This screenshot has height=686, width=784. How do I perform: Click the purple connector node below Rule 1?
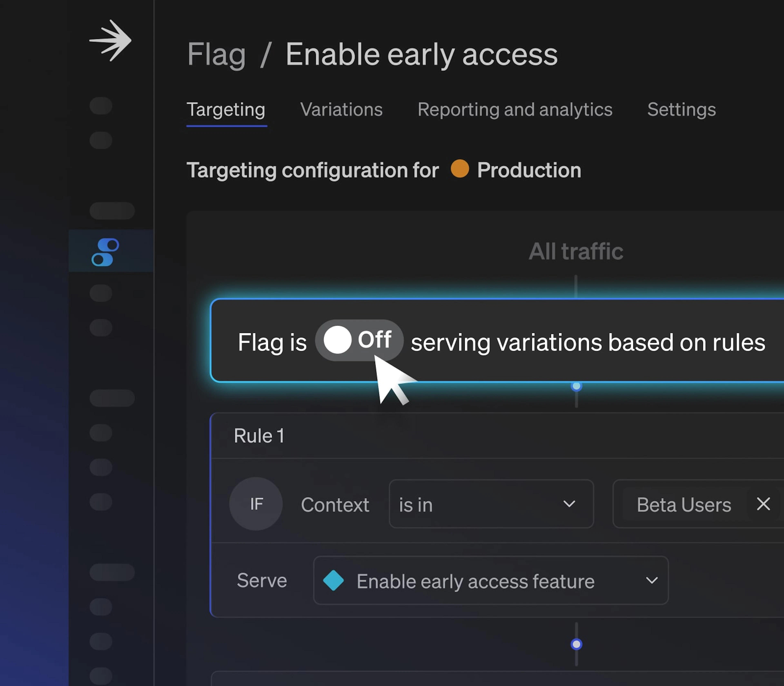[576, 644]
